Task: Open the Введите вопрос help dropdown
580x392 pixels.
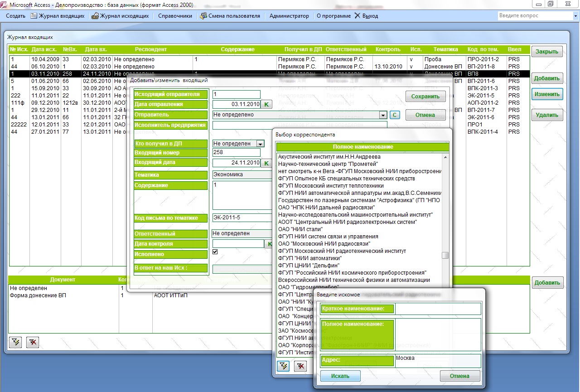Action: 575,16
